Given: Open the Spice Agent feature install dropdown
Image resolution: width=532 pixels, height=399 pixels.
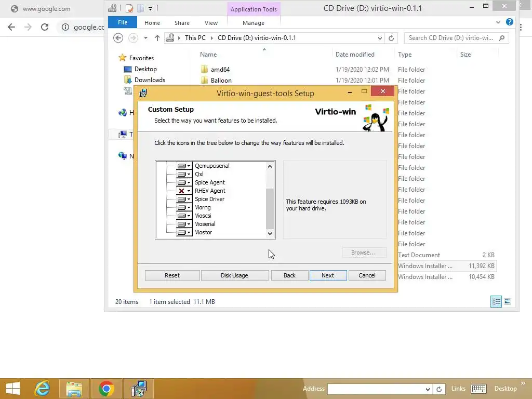Looking at the screenshot, I should click(184, 182).
